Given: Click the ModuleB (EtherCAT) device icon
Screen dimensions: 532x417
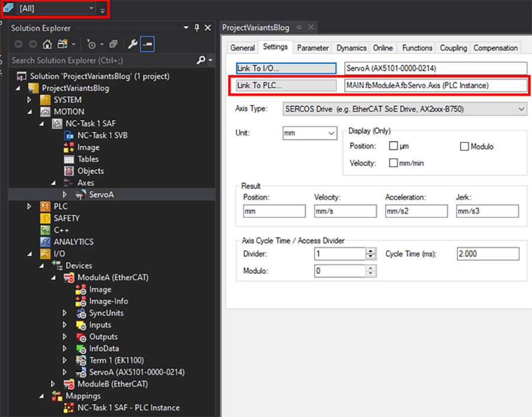Looking at the screenshot, I should point(69,384).
